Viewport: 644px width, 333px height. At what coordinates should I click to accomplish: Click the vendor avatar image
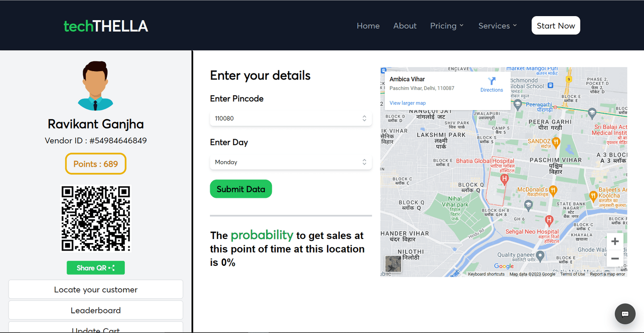click(95, 86)
